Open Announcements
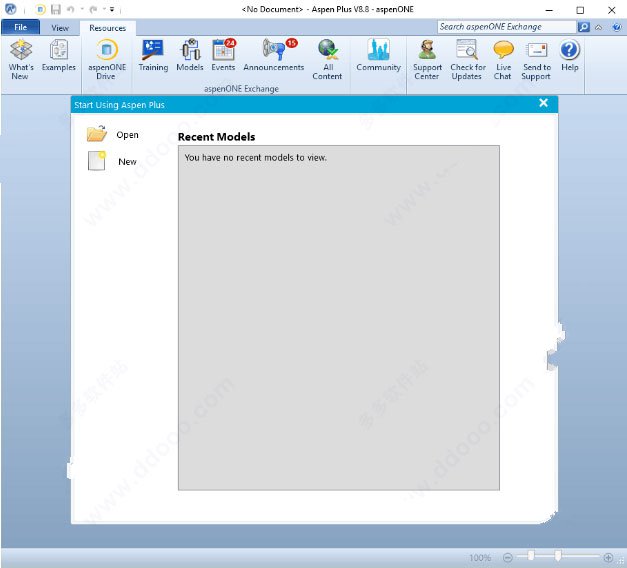This screenshot has width=627, height=568. (274, 56)
